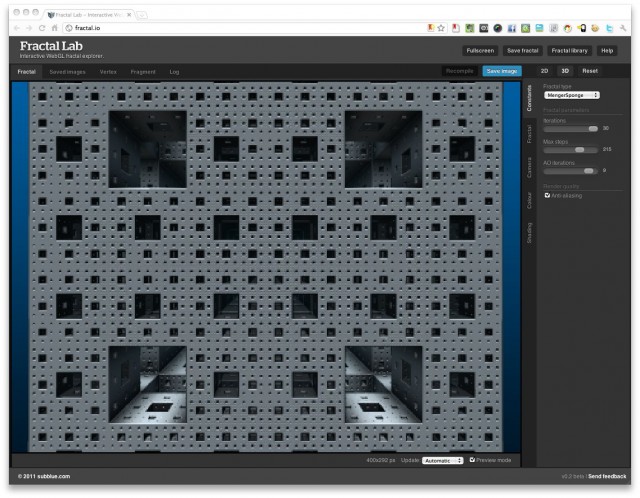Click the browser reload icon
Screen dimensions: 640x498
42,28
